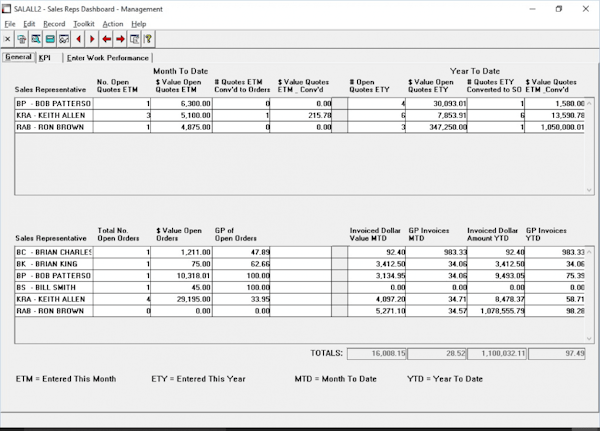Click the 3,134.95 invoiced value MTD

(x=377, y=276)
